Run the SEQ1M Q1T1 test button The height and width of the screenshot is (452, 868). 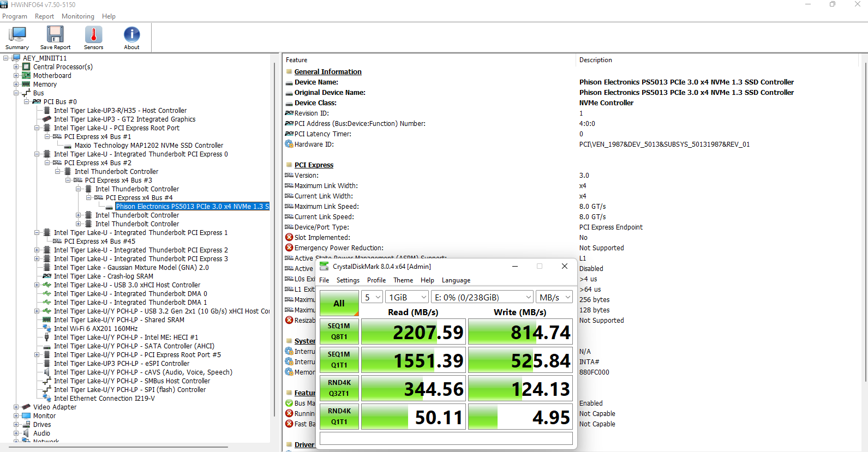[339, 360]
